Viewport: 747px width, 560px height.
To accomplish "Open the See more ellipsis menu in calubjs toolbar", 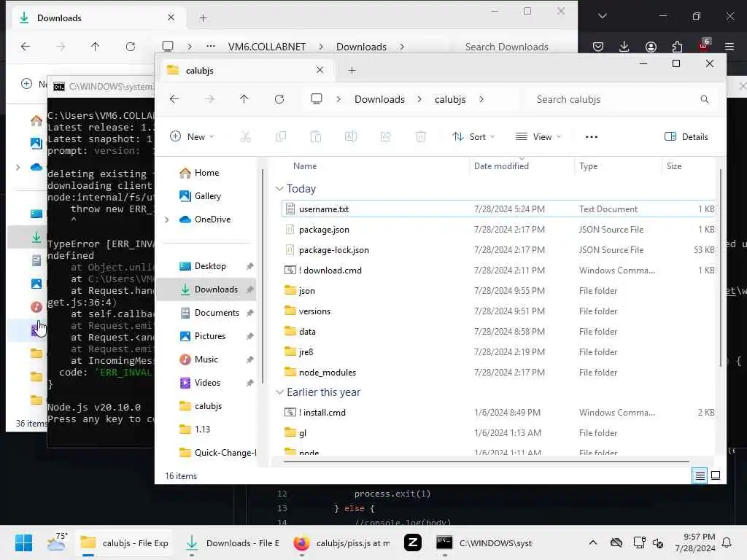I will (x=591, y=137).
